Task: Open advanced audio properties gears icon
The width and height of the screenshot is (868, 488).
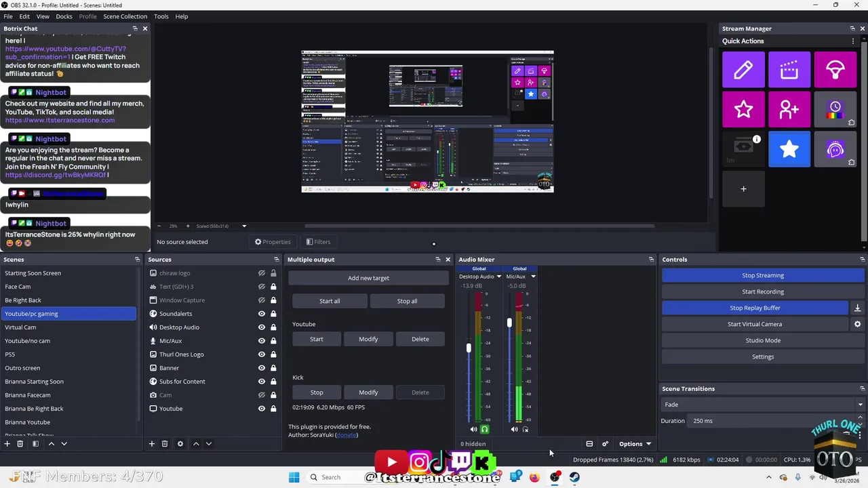Action: [x=605, y=444]
